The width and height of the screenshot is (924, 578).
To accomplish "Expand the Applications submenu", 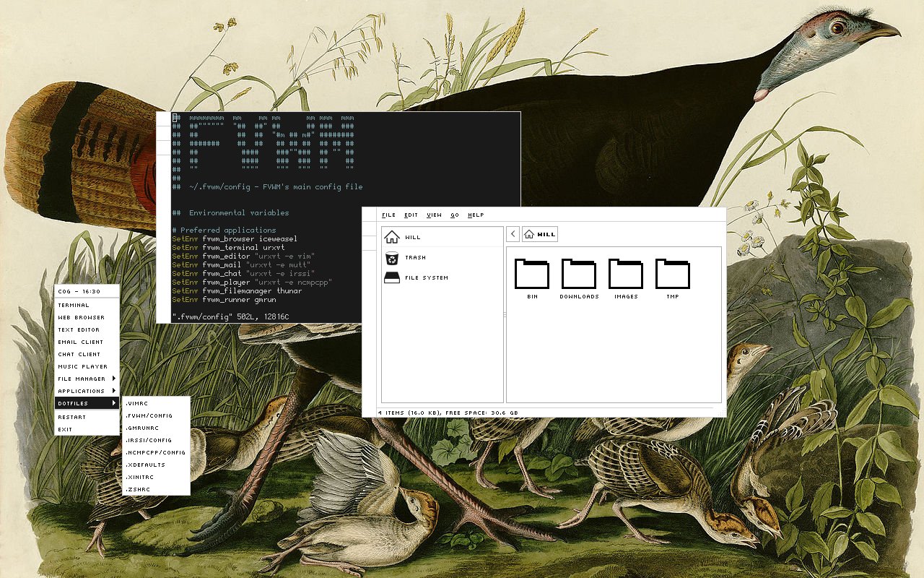I will (x=87, y=391).
